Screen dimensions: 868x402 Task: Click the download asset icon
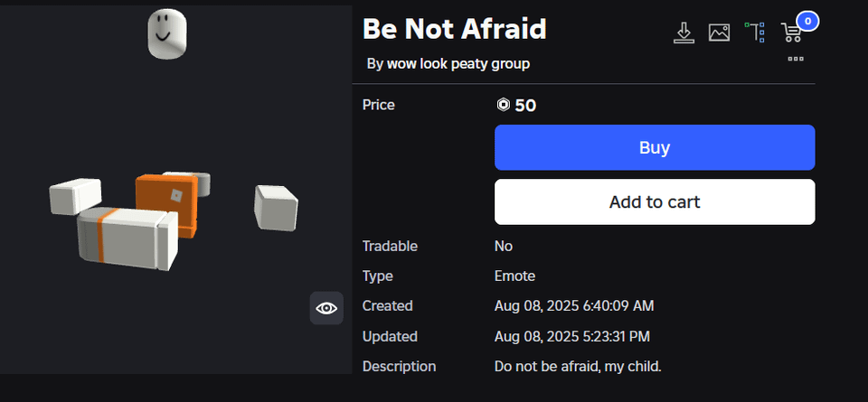tap(684, 33)
